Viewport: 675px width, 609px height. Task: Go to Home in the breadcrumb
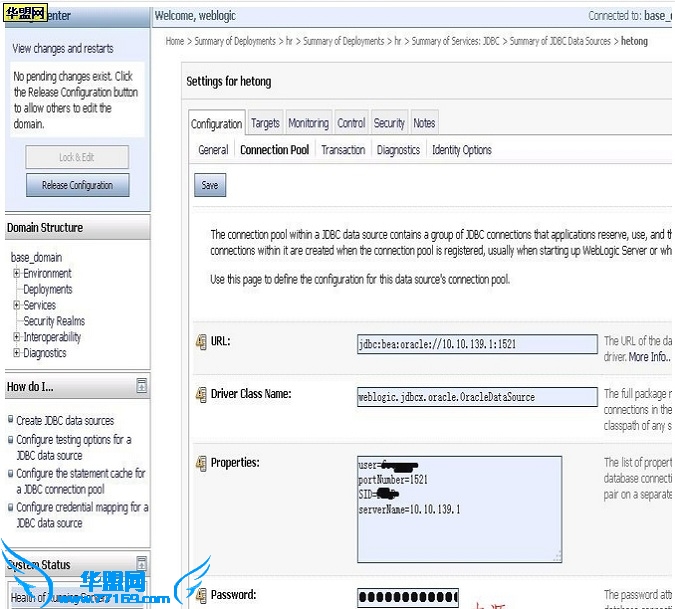click(x=175, y=41)
